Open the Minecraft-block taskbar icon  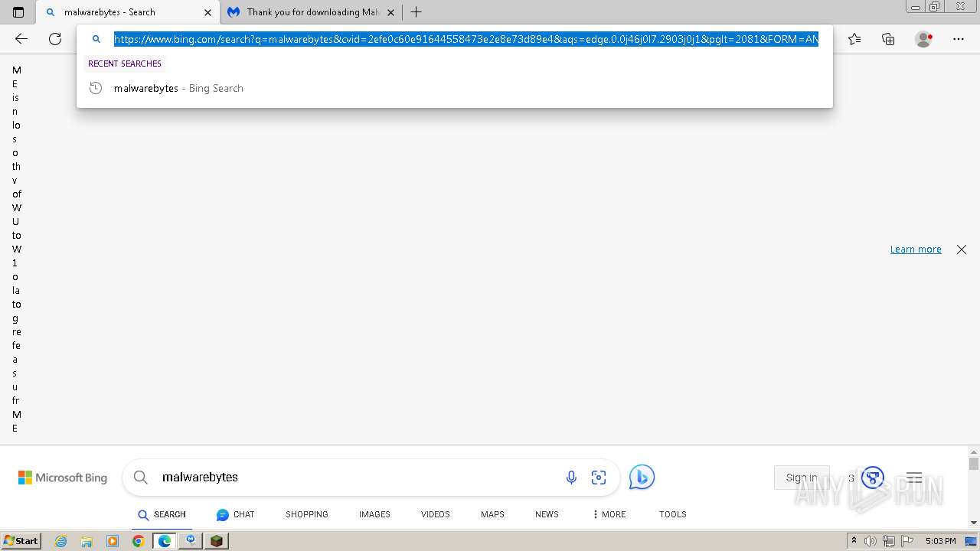[x=217, y=541]
